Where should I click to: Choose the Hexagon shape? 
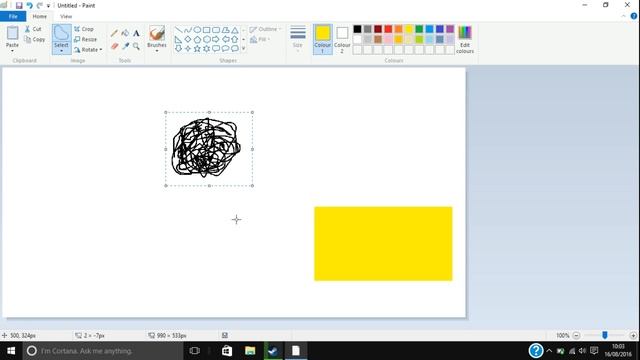pyautogui.click(x=207, y=40)
